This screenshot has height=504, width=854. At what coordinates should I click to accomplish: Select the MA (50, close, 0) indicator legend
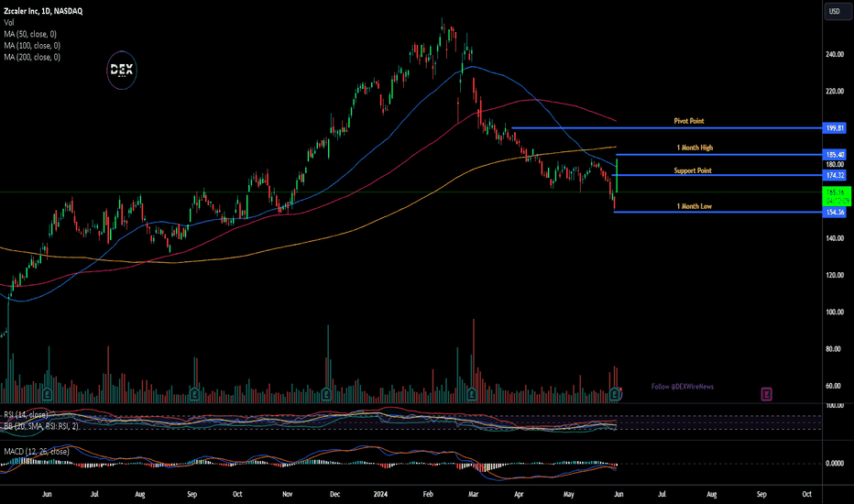[x=30, y=34]
